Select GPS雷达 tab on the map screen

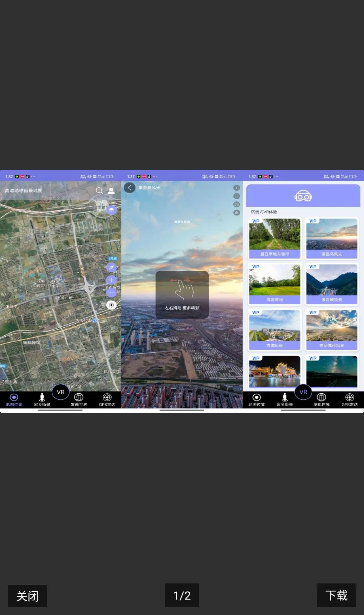(107, 400)
